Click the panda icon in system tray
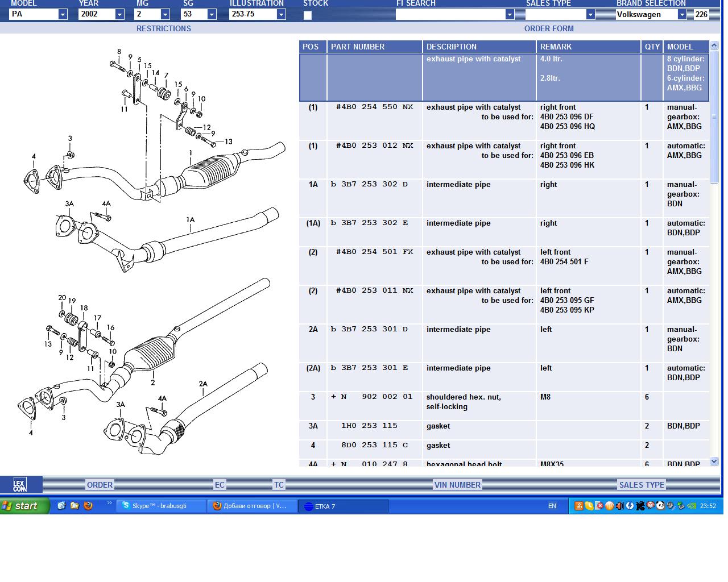 pyautogui.click(x=660, y=506)
